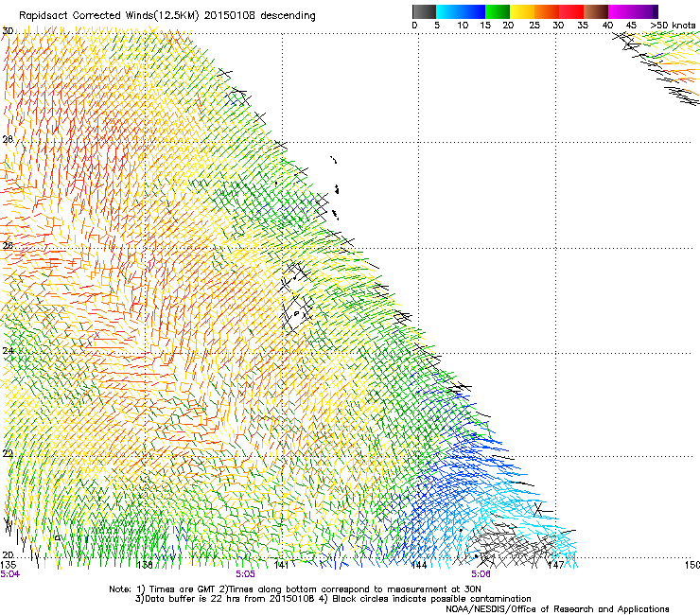Pick the red 30-35 knots legend segment
Image resolution: width=700 pixels, height=615 pixels.
point(571,11)
